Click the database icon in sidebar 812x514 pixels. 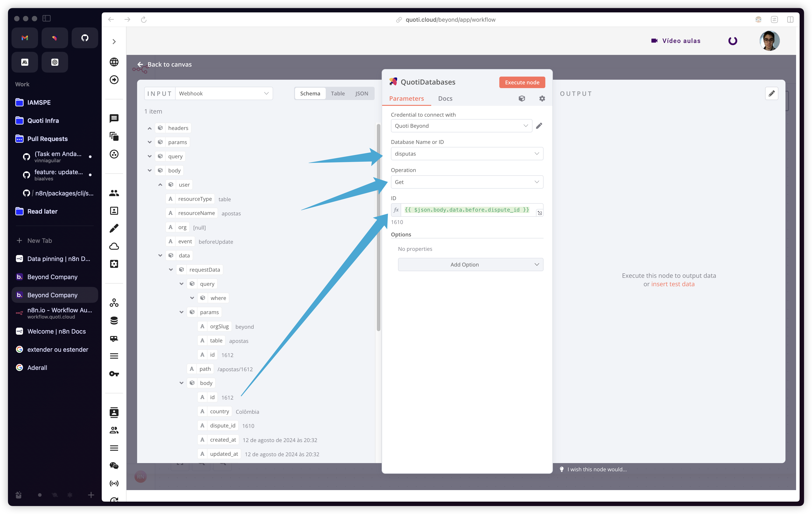coord(114,321)
